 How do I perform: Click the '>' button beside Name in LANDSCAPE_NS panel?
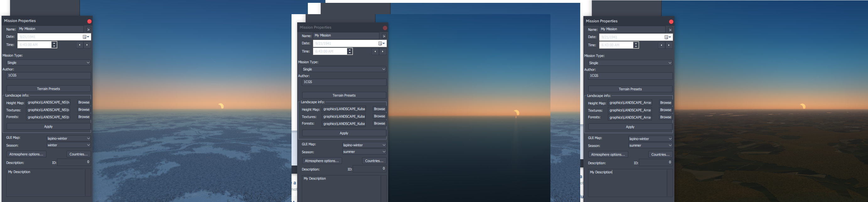[x=88, y=29]
